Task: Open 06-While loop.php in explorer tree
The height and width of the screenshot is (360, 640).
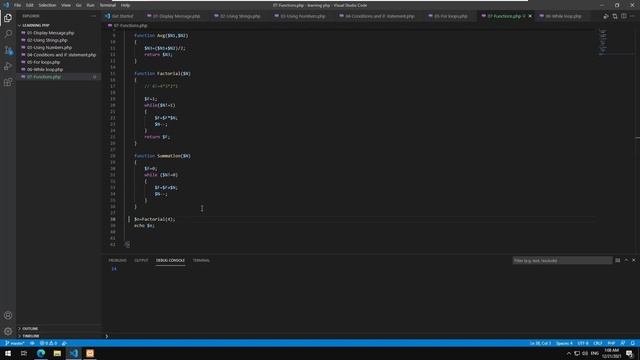Action: click(45, 69)
